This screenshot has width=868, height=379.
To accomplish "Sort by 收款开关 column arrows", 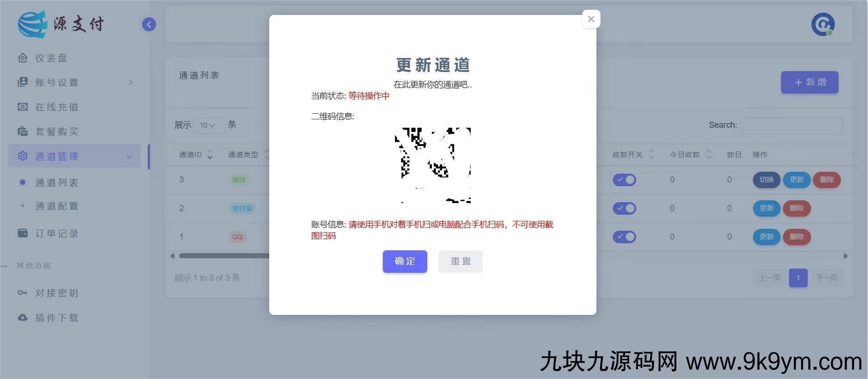I will pos(652,154).
